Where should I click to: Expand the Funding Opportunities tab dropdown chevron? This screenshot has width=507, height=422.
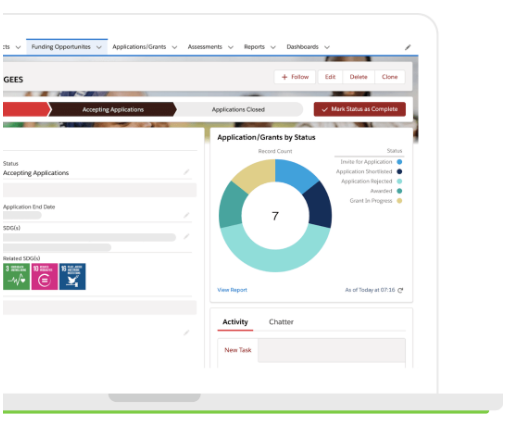[99, 47]
